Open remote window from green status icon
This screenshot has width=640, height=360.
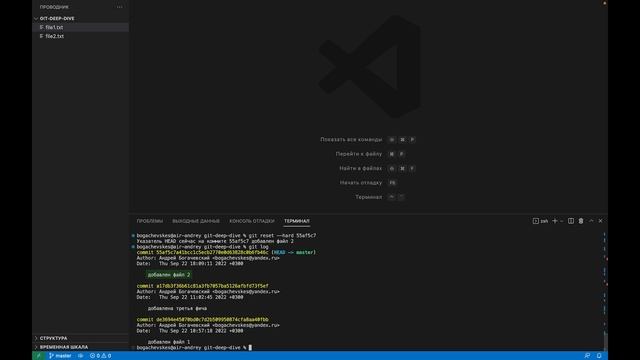click(x=39, y=356)
